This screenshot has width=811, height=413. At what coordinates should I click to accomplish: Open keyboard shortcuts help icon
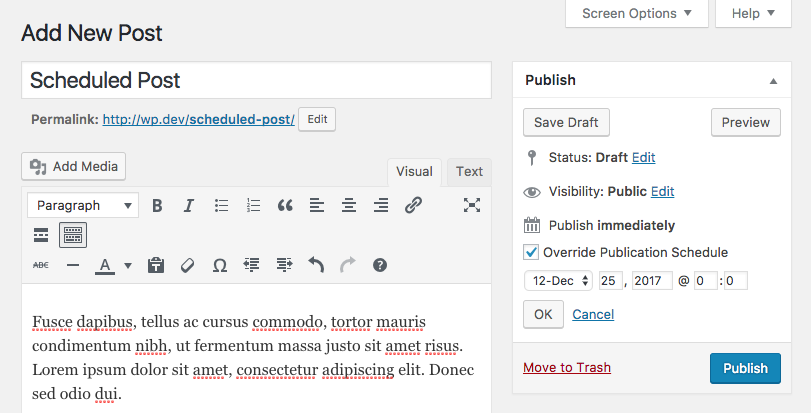point(380,265)
